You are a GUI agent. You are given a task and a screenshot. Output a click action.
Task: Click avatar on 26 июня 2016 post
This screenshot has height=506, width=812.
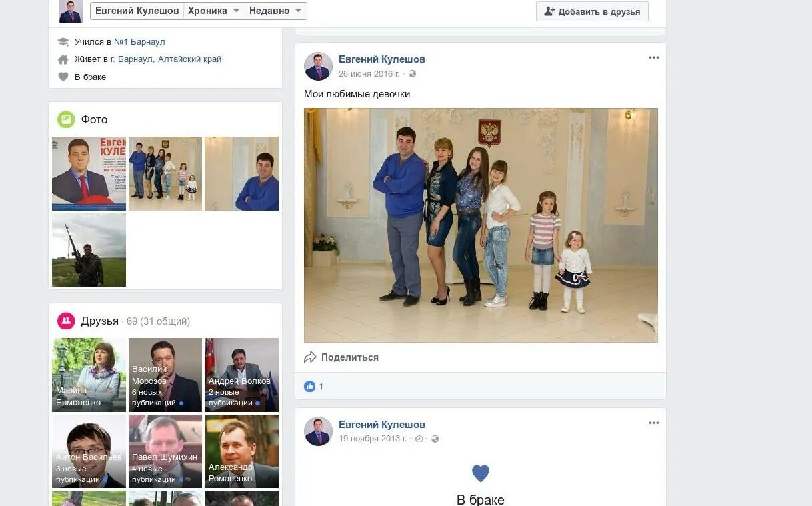[x=318, y=66]
